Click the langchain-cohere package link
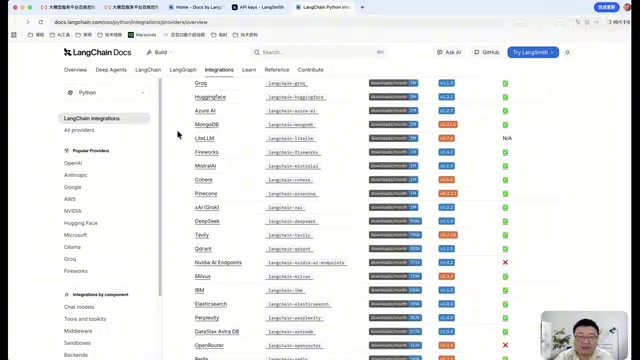 click(x=289, y=180)
